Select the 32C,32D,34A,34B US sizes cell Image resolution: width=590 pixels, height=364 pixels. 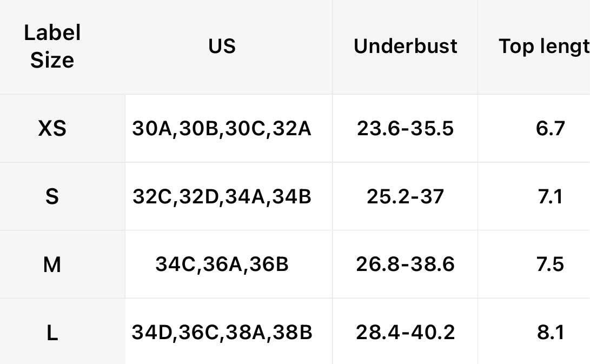click(x=222, y=196)
